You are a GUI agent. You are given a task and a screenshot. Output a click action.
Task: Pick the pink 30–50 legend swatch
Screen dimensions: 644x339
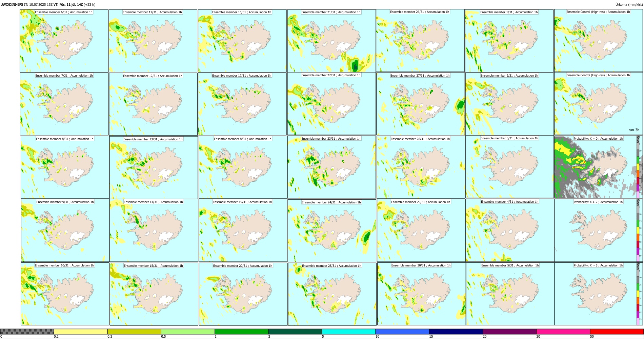coord(563,332)
